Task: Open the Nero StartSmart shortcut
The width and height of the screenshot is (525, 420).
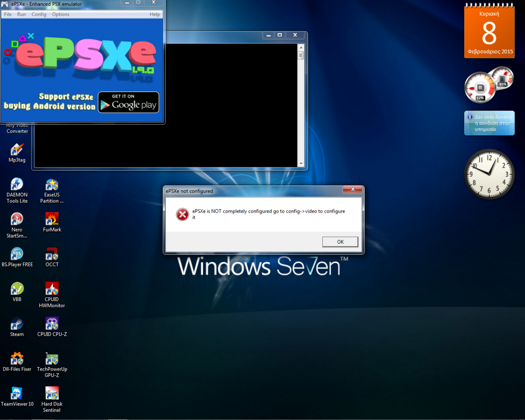Action: (17, 226)
